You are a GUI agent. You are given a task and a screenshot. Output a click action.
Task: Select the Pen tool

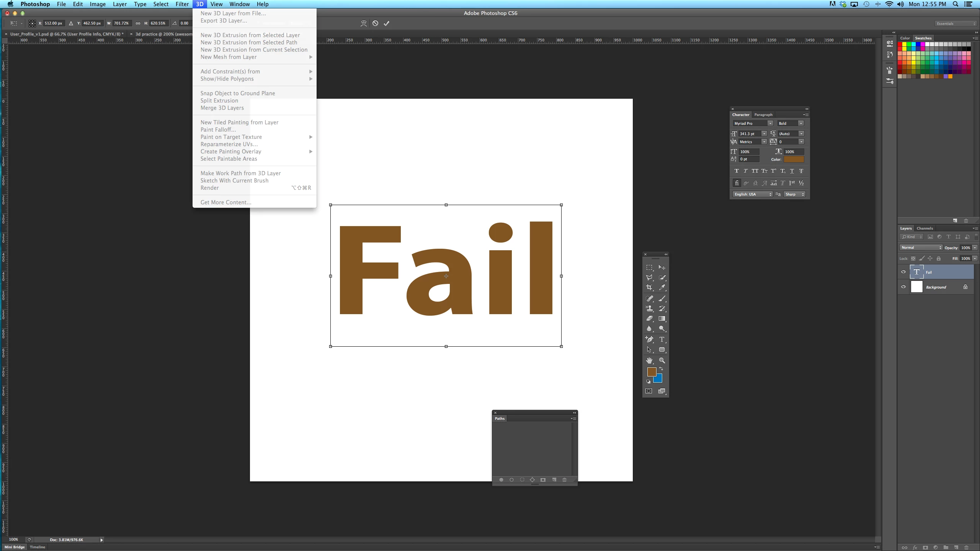649,339
